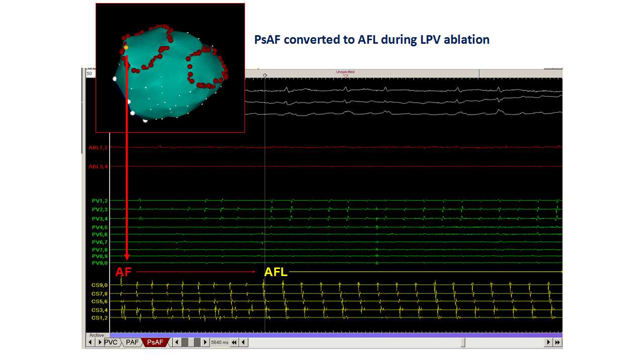Select the CS9,0 channel label
The height and width of the screenshot is (362, 644).
[x=99, y=285]
